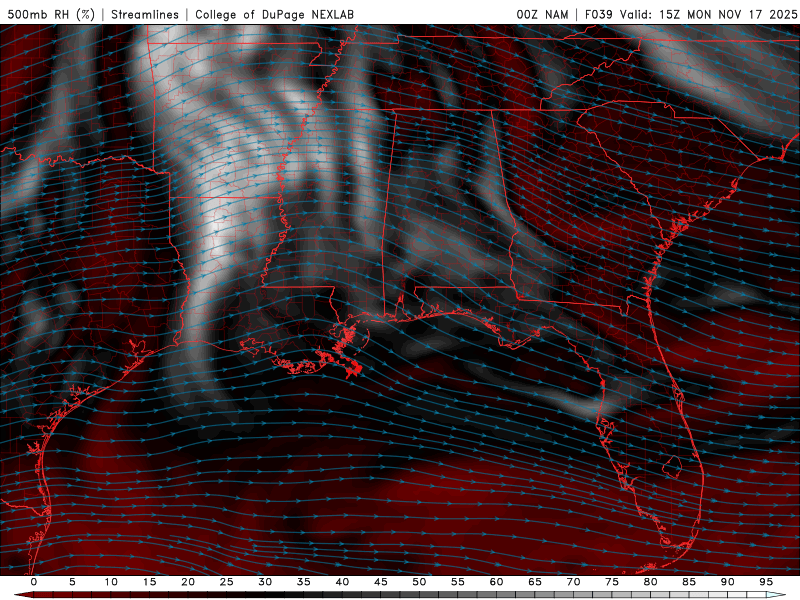800x600 pixels.
Task: Click the color bar label "10"
Action: point(111,582)
